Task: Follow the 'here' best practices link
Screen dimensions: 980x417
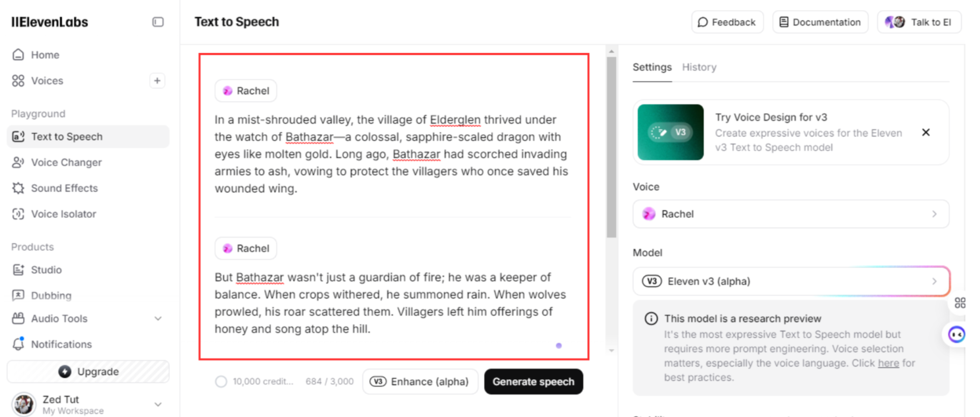Action: coord(888,363)
